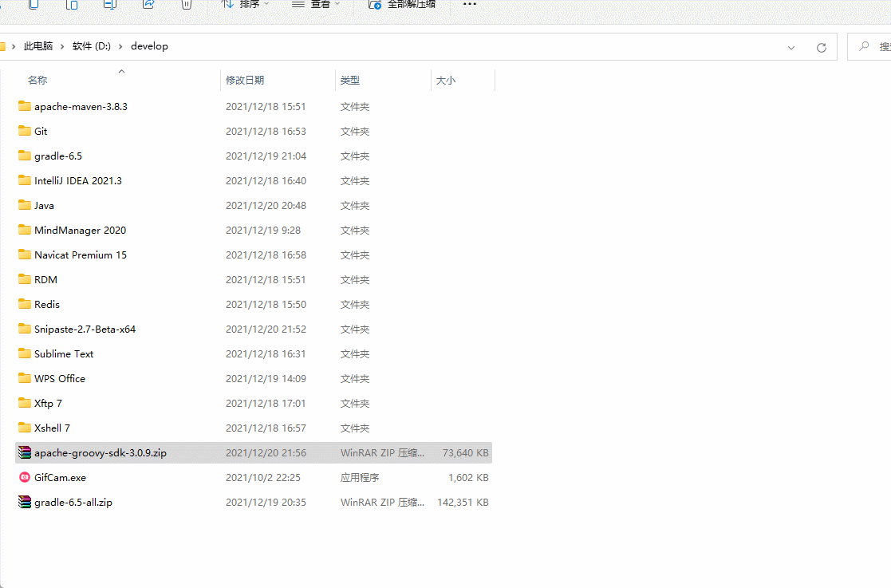Image resolution: width=891 pixels, height=588 pixels.
Task: Select the WPS Office folder icon
Action: click(25, 378)
